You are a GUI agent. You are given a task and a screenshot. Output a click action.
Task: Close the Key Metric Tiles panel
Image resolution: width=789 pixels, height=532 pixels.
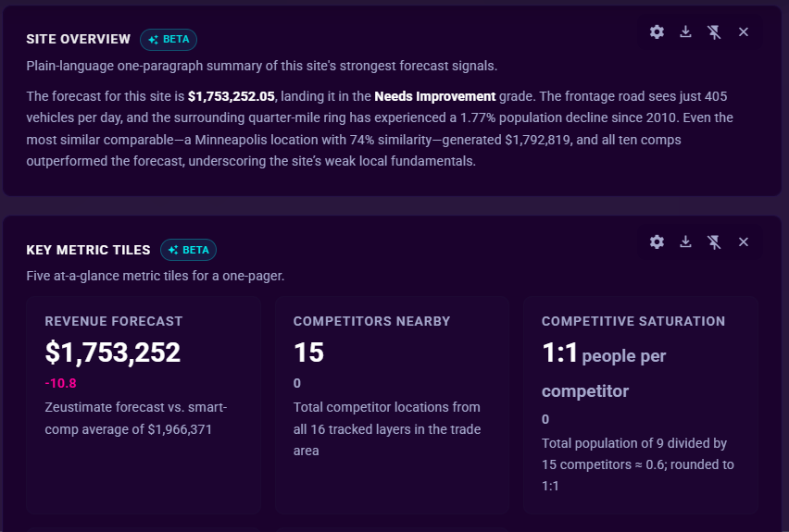(744, 242)
